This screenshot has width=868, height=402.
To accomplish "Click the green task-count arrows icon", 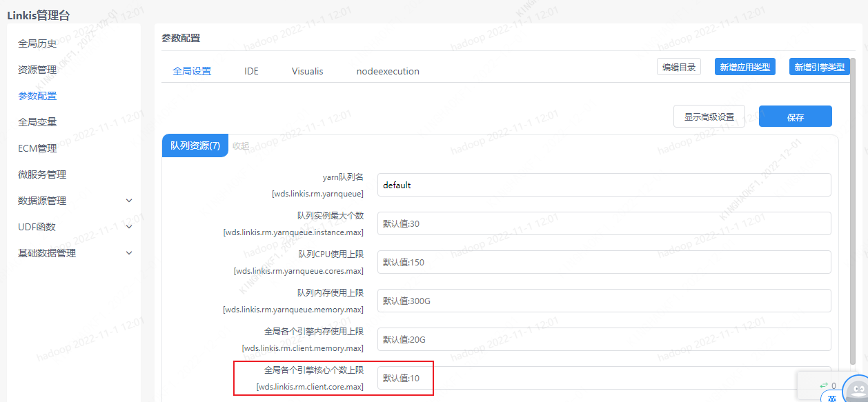I will 823,385.
